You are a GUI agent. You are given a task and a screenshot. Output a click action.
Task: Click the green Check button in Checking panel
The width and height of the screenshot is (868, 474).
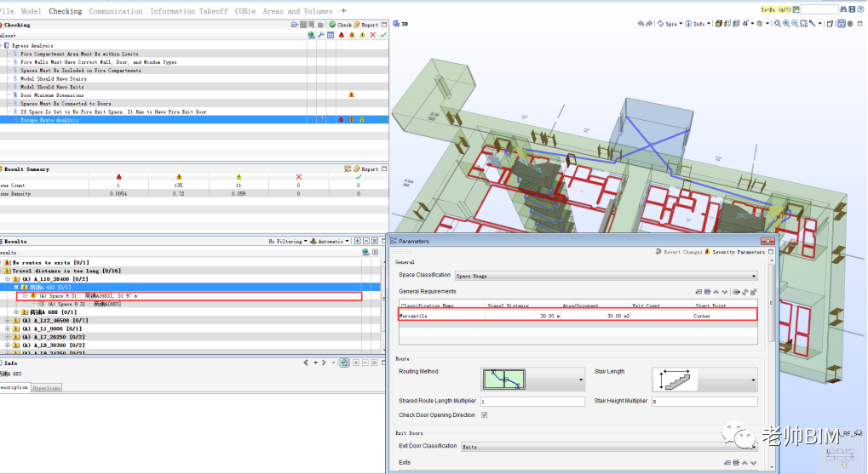tap(341, 25)
